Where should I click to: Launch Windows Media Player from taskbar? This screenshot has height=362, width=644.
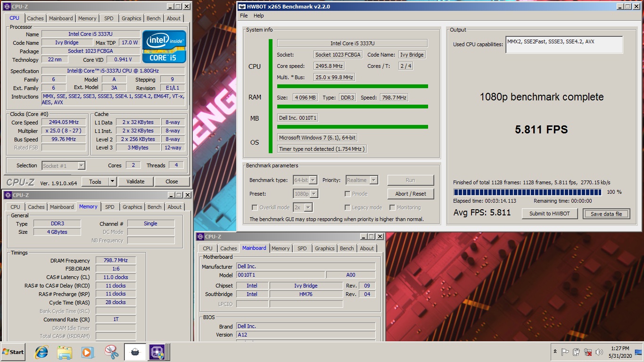click(87, 352)
